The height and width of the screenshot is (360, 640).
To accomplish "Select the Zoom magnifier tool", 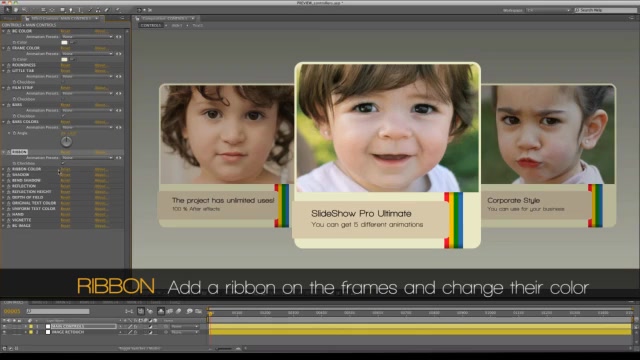I will tap(25, 9).
